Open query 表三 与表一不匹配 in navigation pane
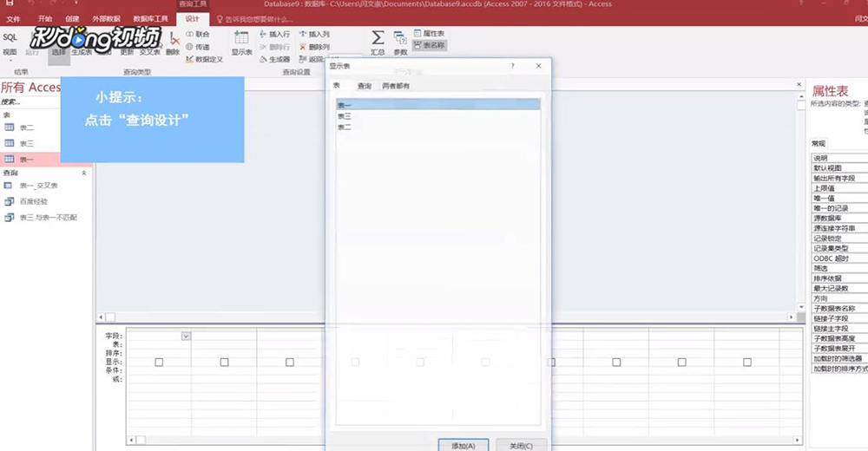The height and width of the screenshot is (451, 868). point(48,218)
